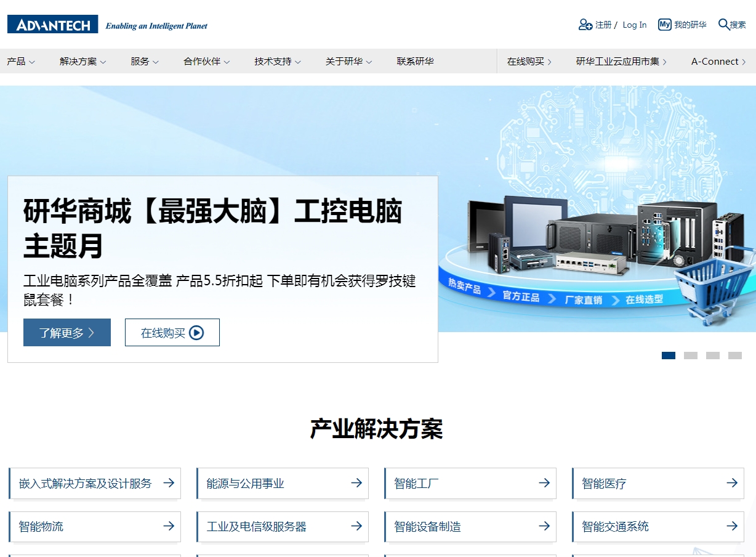Open the A-Connect menu item
Viewport: 756px width, 557px height.
coord(718,62)
